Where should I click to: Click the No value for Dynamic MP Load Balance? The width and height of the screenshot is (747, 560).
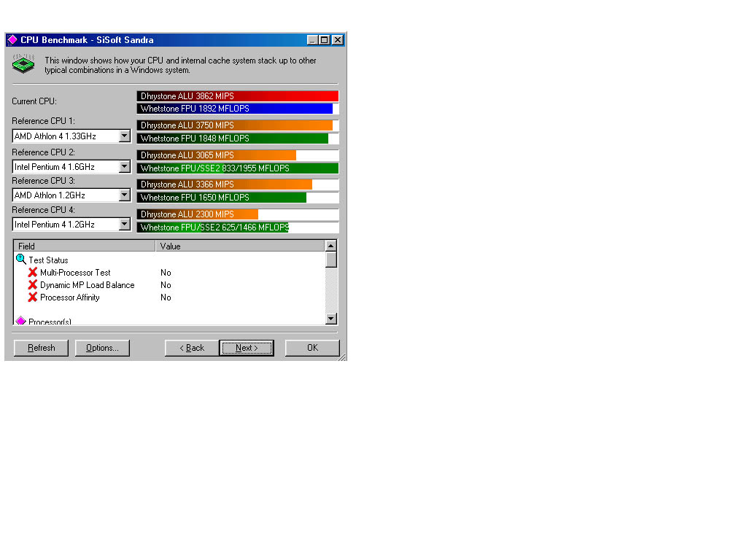[x=166, y=285]
